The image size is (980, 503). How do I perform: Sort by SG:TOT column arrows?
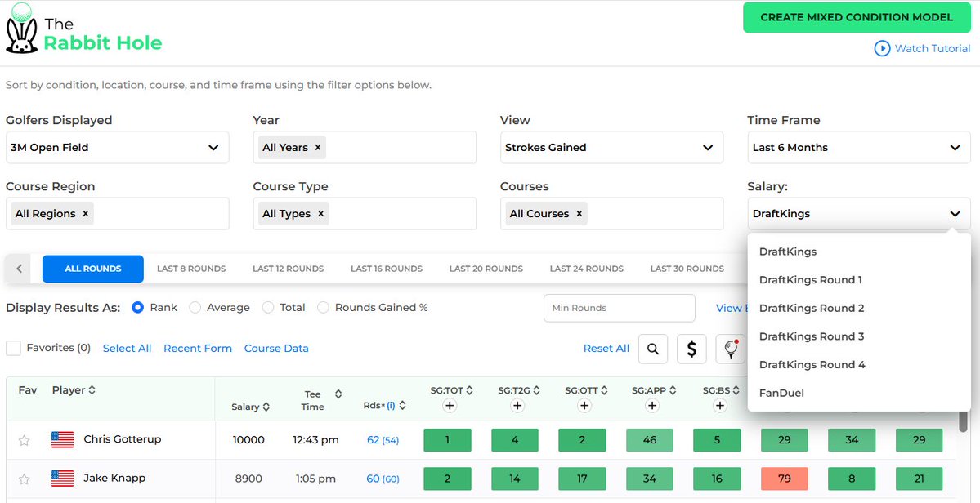[x=469, y=390]
